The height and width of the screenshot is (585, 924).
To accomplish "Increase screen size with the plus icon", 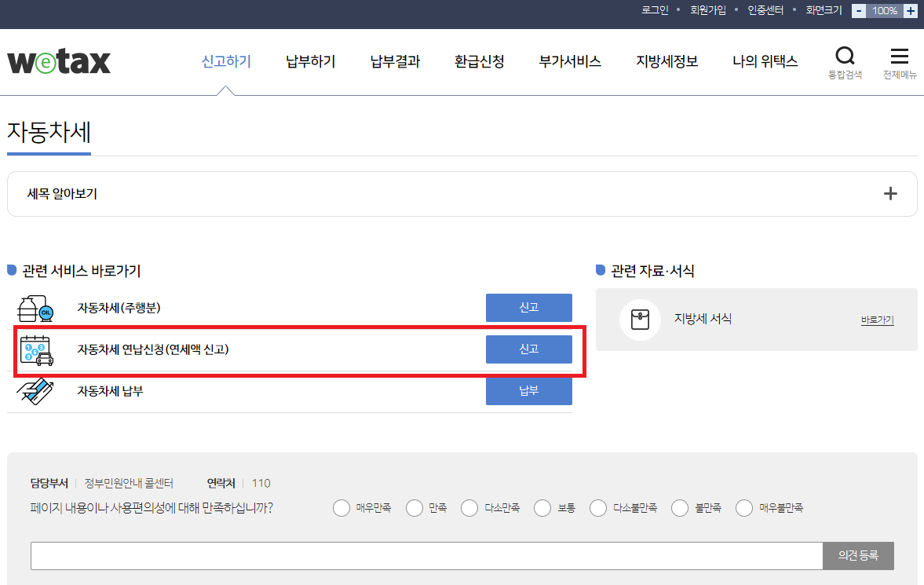I will (x=909, y=10).
